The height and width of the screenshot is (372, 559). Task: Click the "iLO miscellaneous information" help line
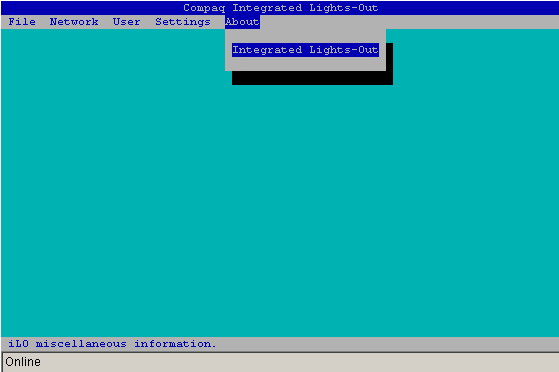point(112,344)
